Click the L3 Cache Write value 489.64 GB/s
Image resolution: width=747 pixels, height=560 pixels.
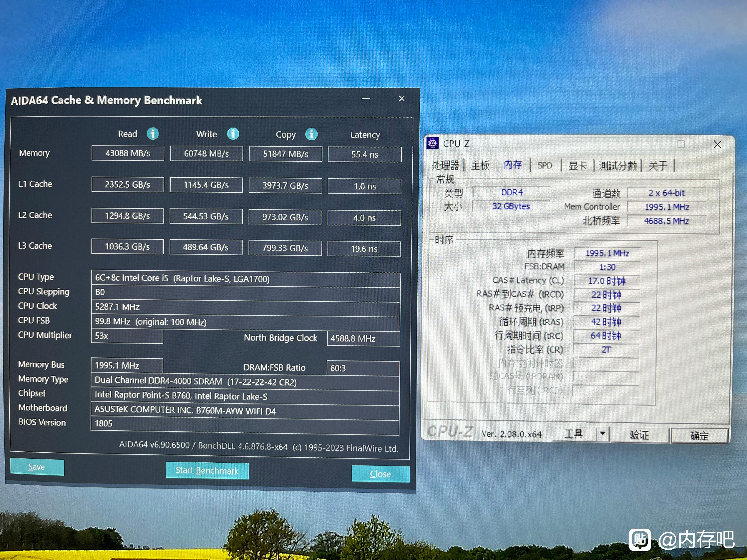[206, 247]
